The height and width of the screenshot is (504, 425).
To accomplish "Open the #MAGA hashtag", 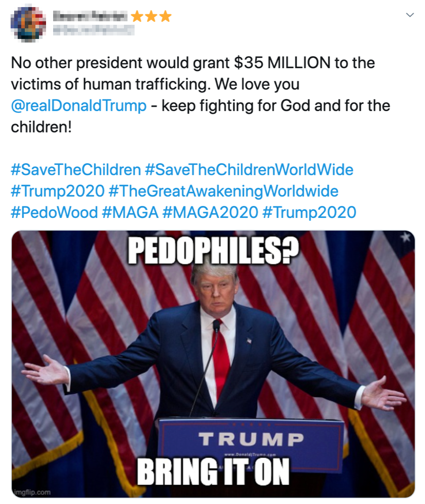I will click(130, 213).
